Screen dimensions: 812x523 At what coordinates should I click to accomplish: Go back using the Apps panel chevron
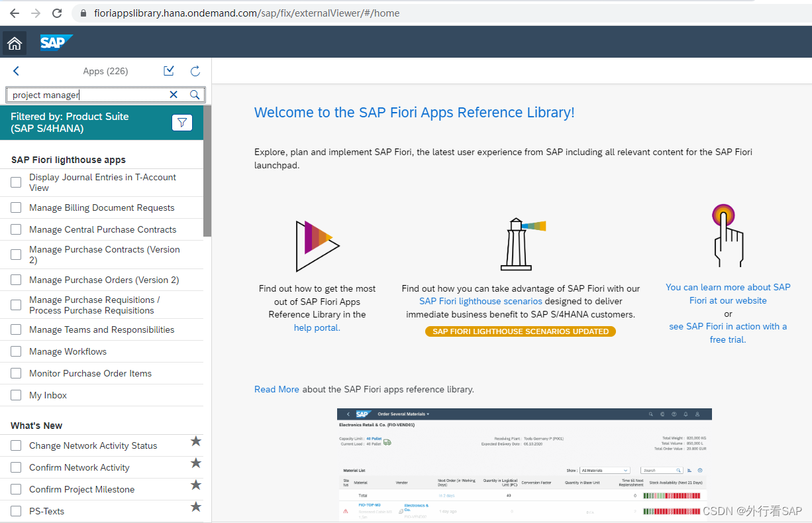coord(17,71)
